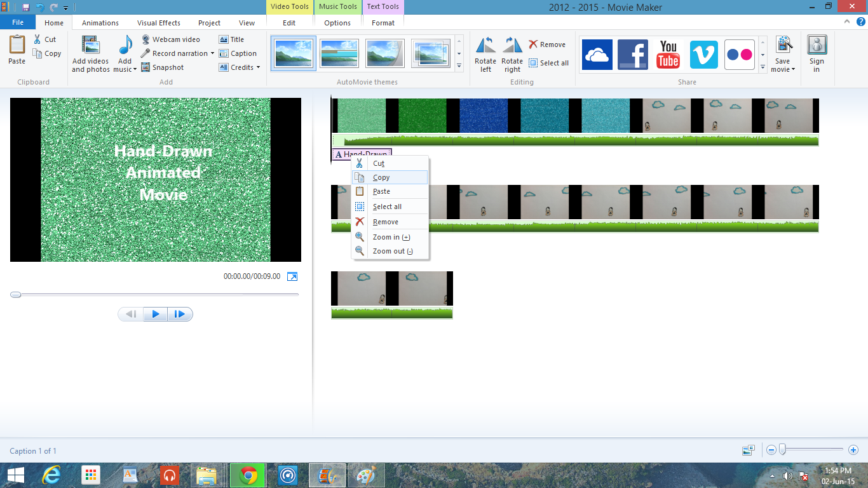Click the Save icon in quick access toolbar
Screen dimensions: 868x488
point(26,8)
